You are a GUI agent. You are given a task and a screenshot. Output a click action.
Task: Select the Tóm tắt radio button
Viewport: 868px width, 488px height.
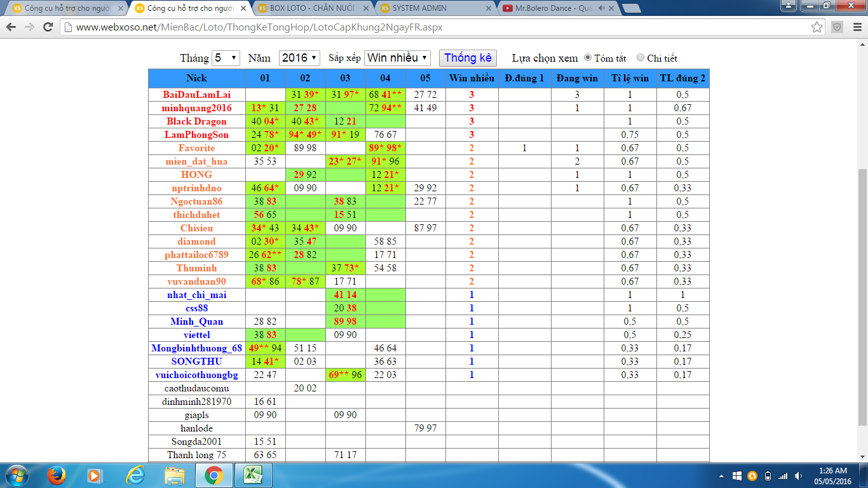click(x=588, y=58)
